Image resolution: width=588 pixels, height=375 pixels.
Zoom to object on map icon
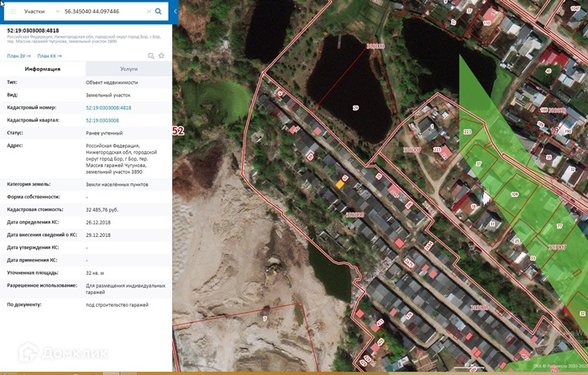[151, 56]
